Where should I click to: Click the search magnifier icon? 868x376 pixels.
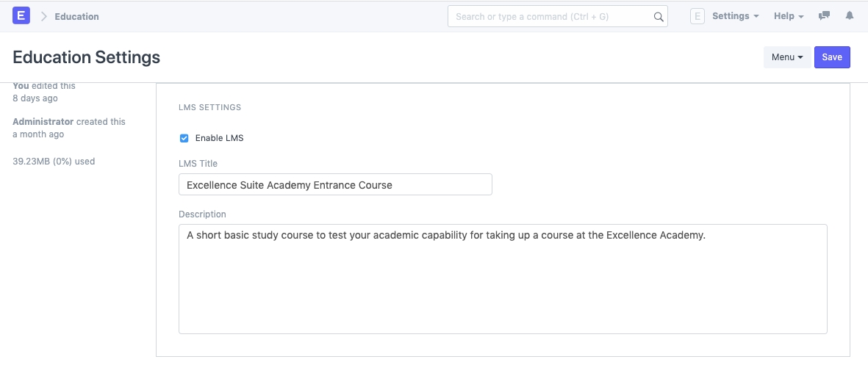[x=659, y=17]
